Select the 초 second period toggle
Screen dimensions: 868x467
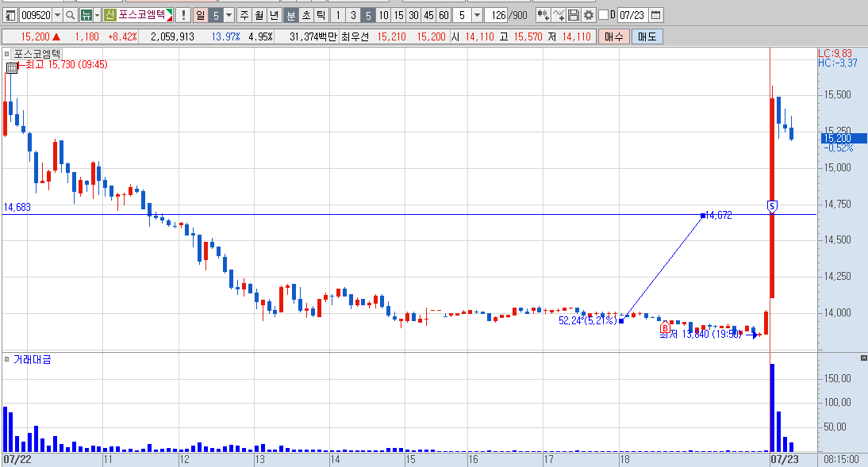click(x=305, y=15)
